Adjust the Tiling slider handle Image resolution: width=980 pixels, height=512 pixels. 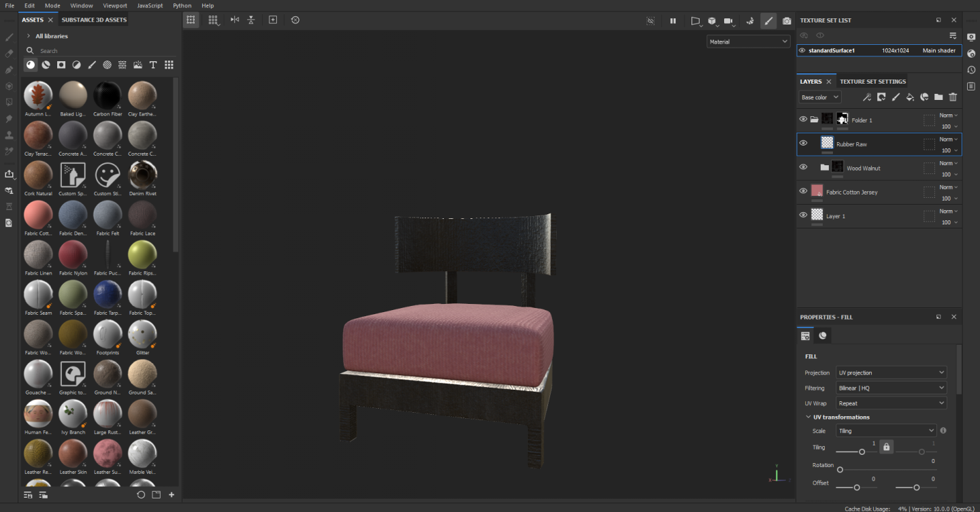862,451
